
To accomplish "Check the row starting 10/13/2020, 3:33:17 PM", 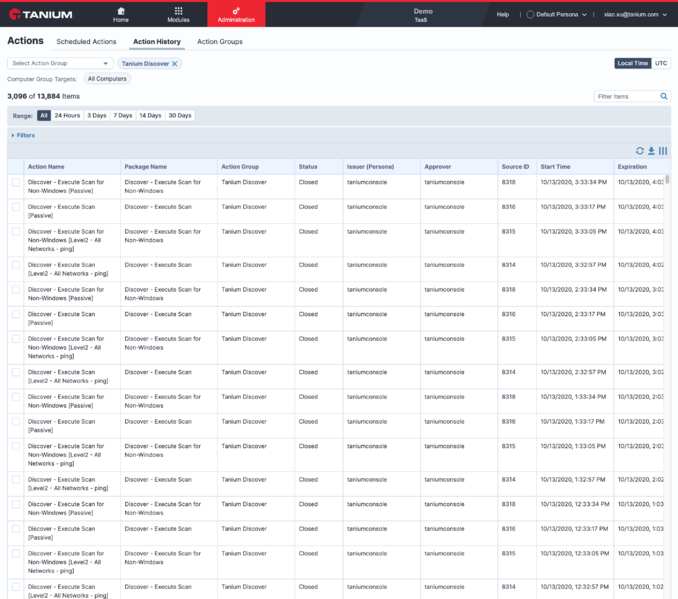I will [16, 207].
